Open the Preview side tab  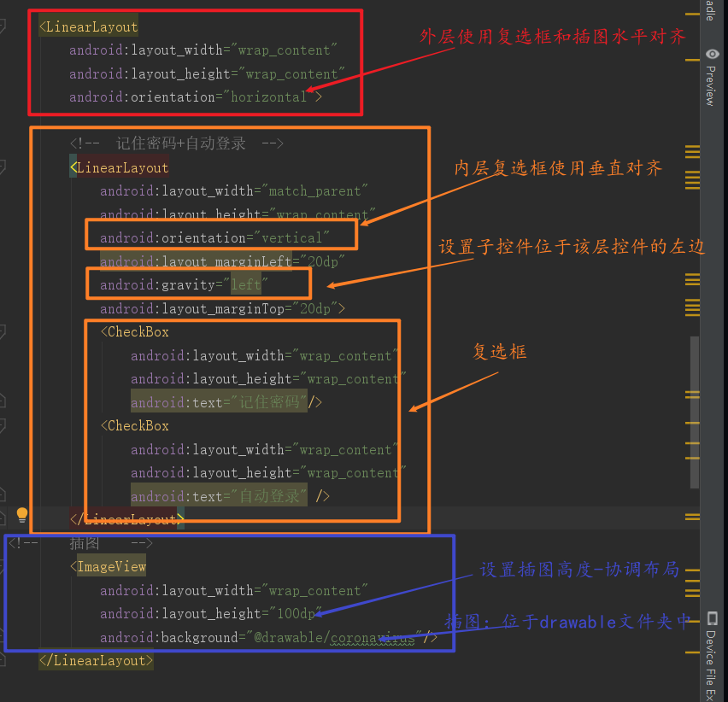[712, 78]
